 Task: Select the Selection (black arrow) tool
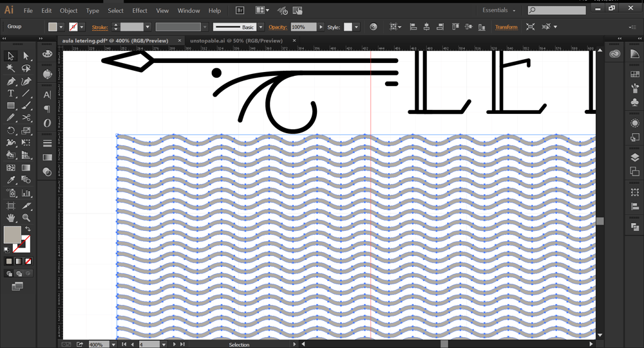pos(11,56)
